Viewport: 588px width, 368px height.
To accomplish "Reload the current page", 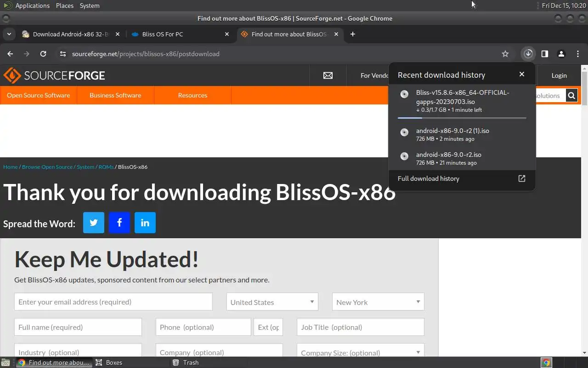I will (43, 54).
